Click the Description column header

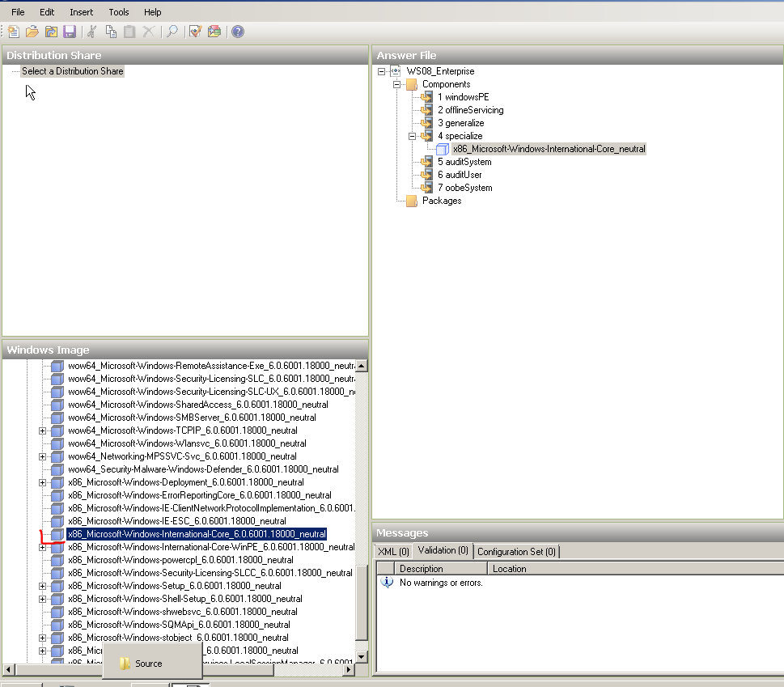pyautogui.click(x=440, y=569)
